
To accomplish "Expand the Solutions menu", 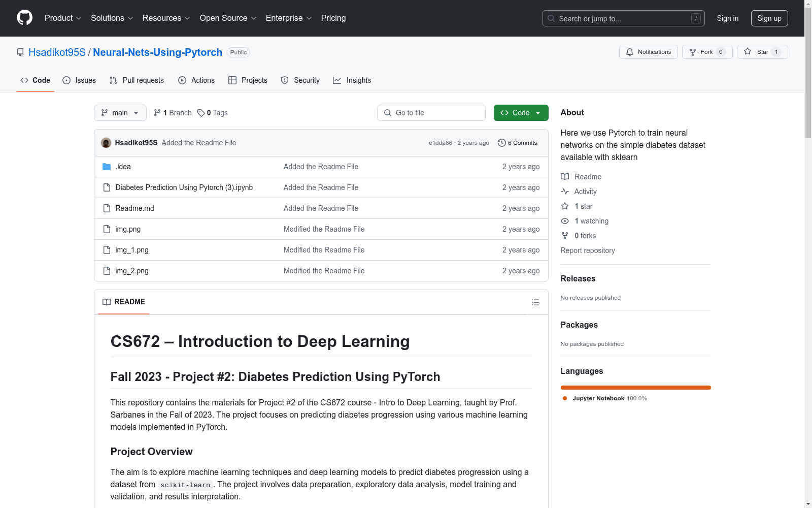I will tap(112, 18).
